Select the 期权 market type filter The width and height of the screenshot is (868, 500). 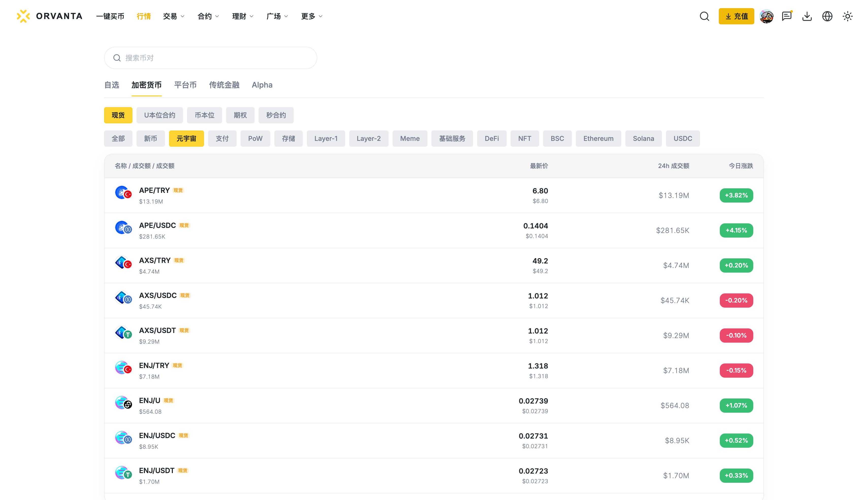[240, 115]
